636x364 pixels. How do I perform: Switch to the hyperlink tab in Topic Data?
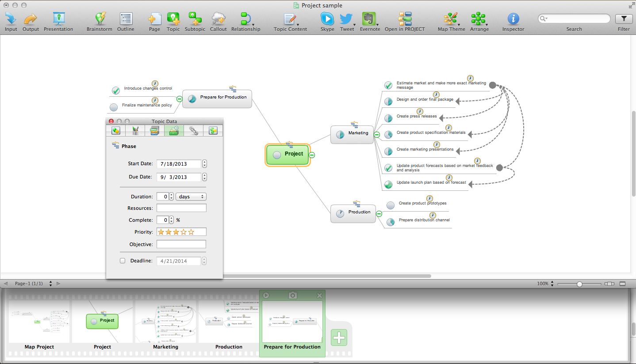coord(193,130)
